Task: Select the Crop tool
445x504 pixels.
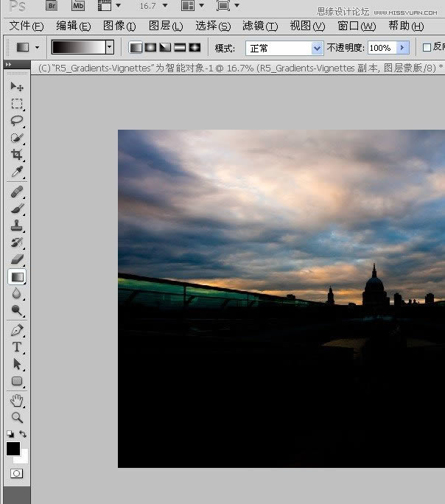Action: point(17,155)
